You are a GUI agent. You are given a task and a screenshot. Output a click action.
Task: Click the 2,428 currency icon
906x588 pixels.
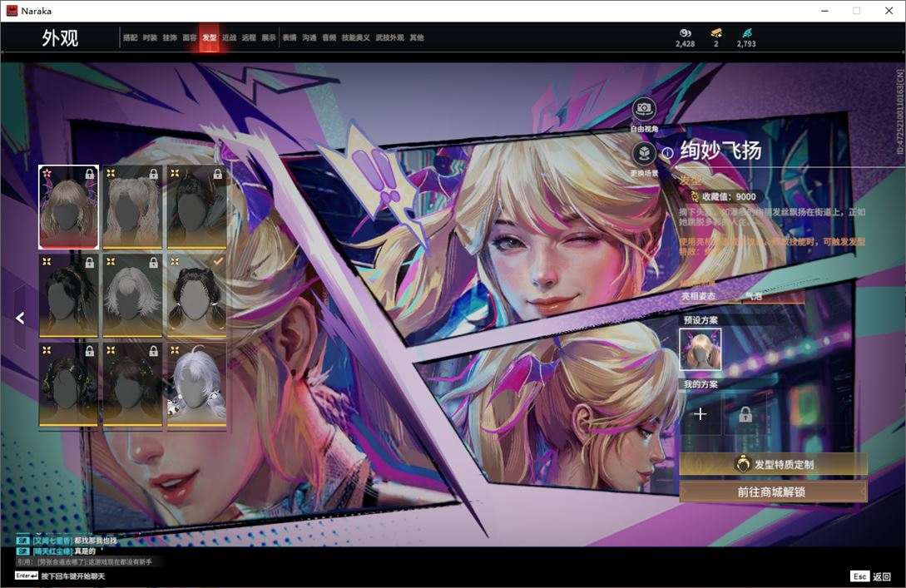point(686,33)
